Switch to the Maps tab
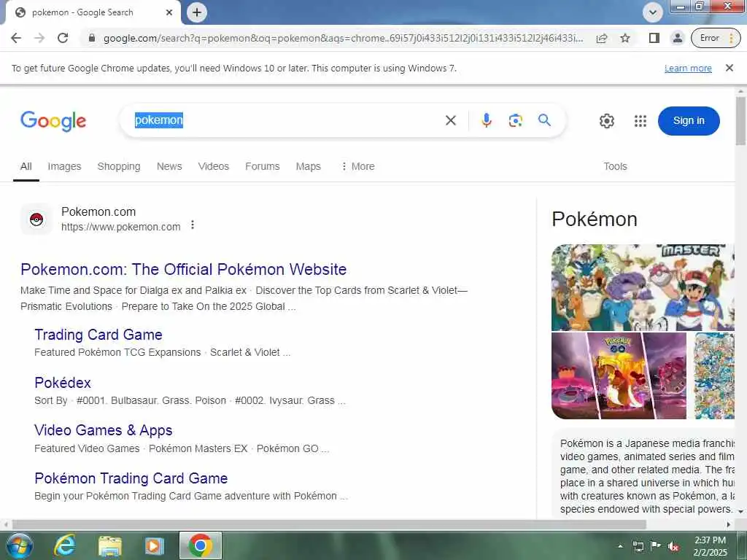Image resolution: width=747 pixels, height=560 pixels. 309,166
